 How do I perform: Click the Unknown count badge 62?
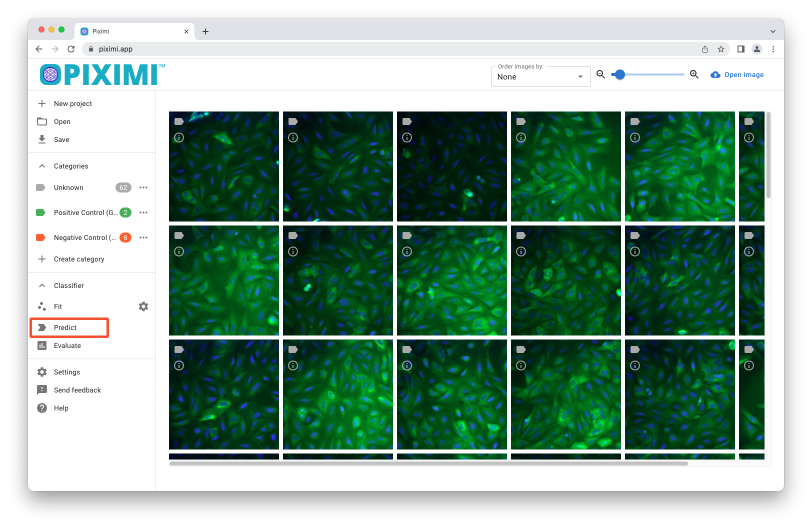click(123, 187)
